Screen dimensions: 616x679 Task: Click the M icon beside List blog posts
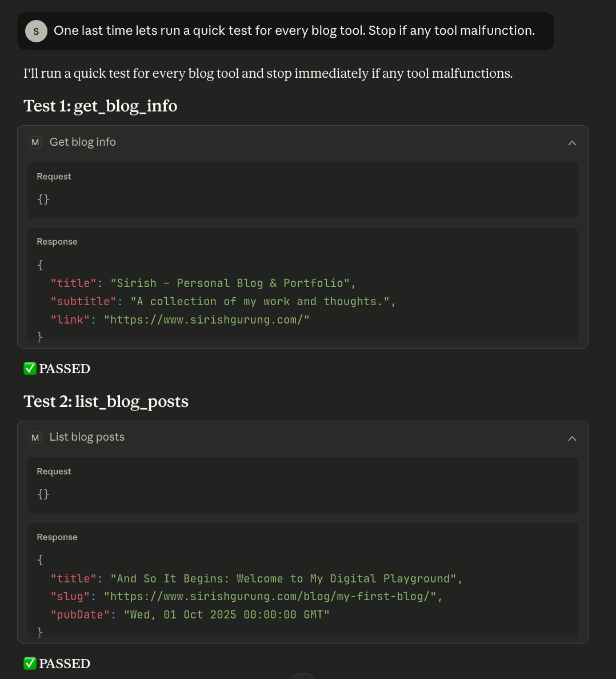[x=35, y=438]
